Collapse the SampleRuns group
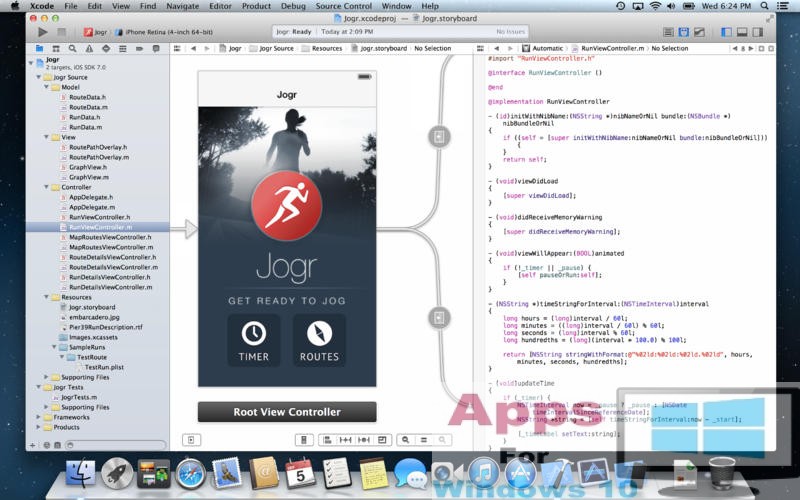This screenshot has height=500, width=800. tap(54, 347)
